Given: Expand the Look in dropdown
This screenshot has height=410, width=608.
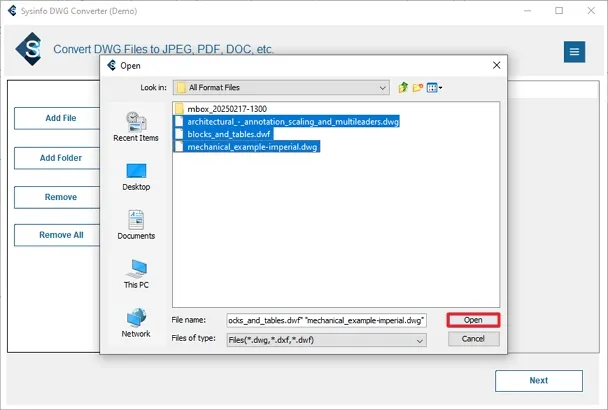Looking at the screenshot, I should pos(383,88).
